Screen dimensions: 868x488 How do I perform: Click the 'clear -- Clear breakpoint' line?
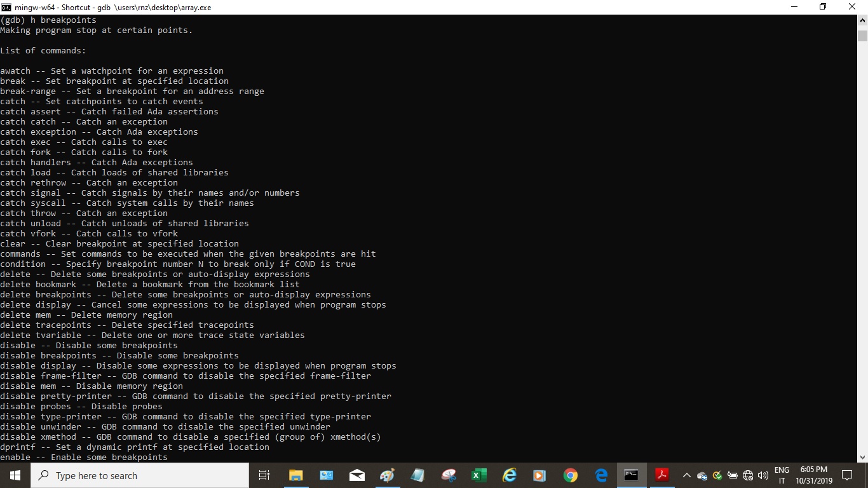[x=119, y=244]
